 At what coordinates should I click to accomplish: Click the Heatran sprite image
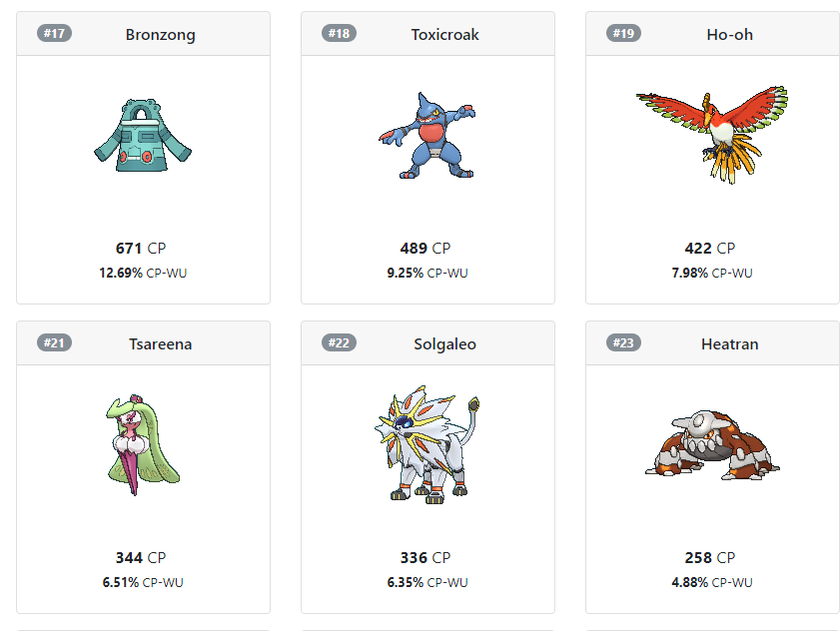click(712, 445)
